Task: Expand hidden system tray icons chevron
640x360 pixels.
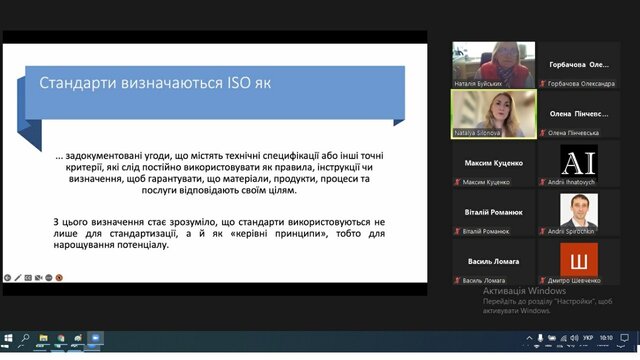Action: pyautogui.click(x=529, y=338)
